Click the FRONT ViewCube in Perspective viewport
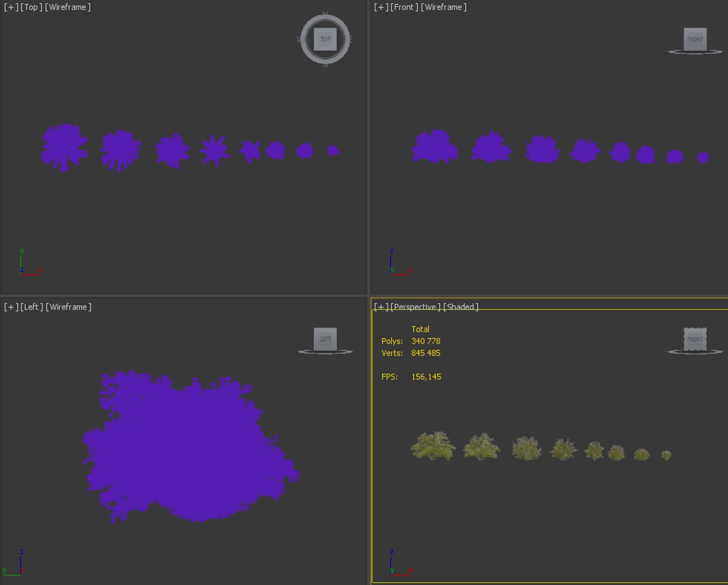This screenshot has height=585, width=728. (695, 339)
